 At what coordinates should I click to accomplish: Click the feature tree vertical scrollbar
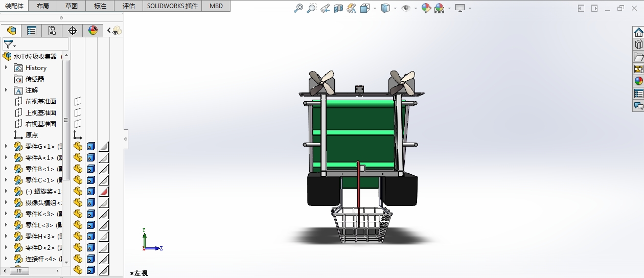pyautogui.click(x=66, y=120)
